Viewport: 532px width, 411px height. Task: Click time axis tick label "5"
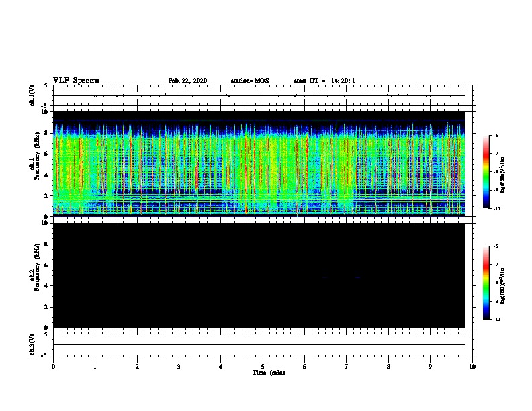[x=263, y=367]
